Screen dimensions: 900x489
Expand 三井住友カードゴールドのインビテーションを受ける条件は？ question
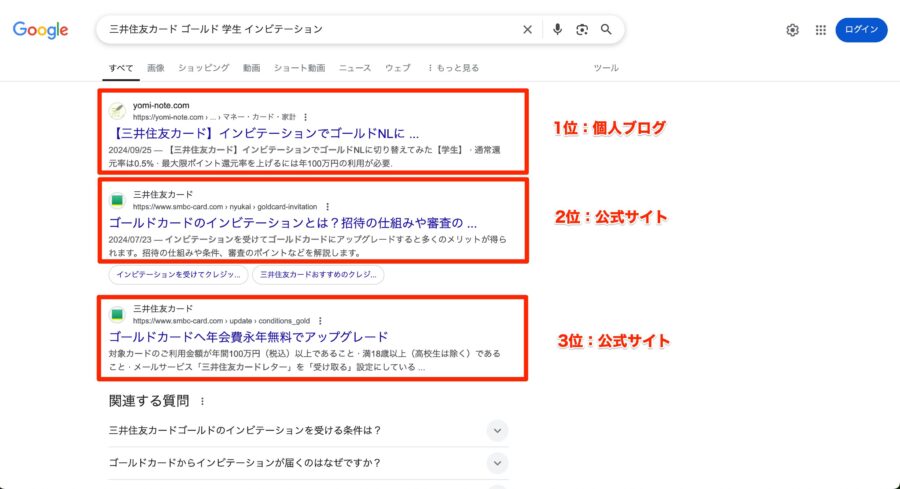point(308,430)
